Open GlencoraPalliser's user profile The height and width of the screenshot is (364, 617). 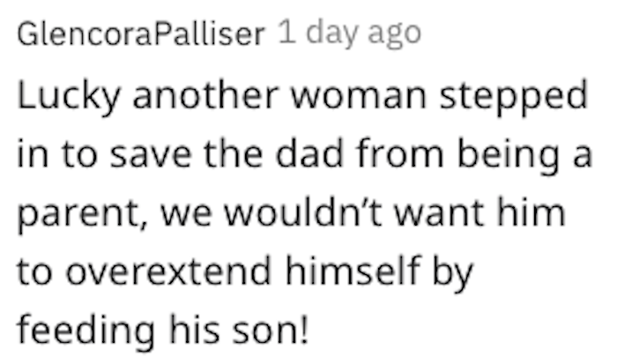[141, 34]
